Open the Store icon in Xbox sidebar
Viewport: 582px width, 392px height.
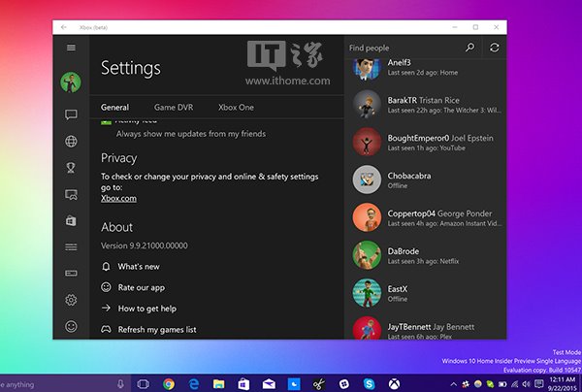pyautogui.click(x=71, y=221)
